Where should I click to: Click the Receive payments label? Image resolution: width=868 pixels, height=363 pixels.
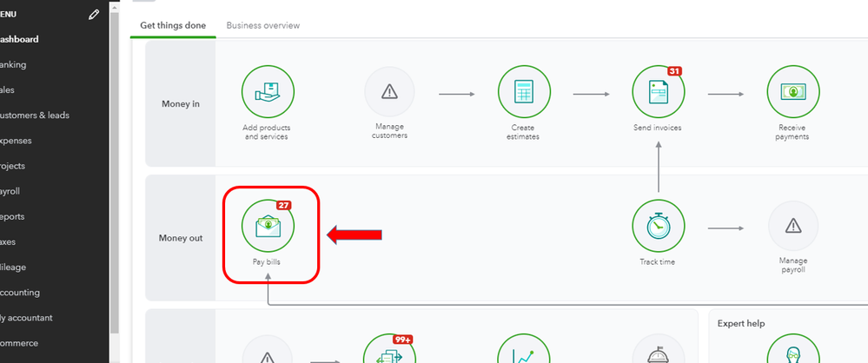(792, 132)
